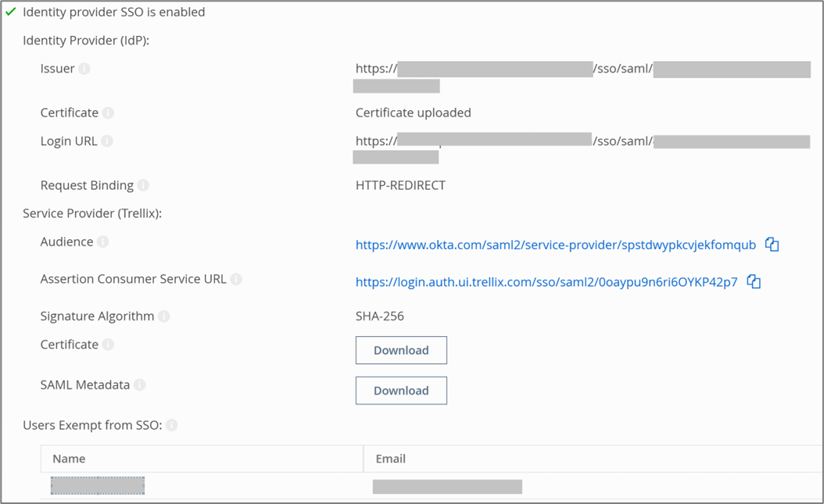This screenshot has width=824, height=504.
Task: Click the SAML Metadata info icon
Action: tap(139, 384)
